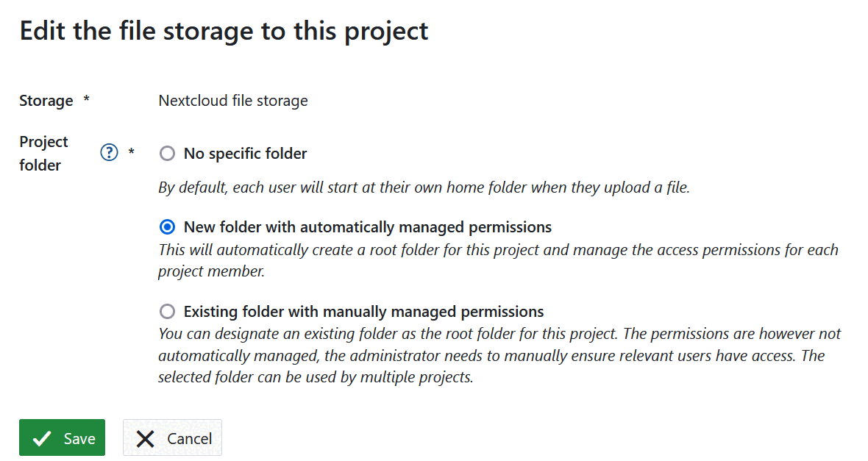The width and height of the screenshot is (868, 461).
Task: Open the Project folder help tooltip
Action: [108, 152]
